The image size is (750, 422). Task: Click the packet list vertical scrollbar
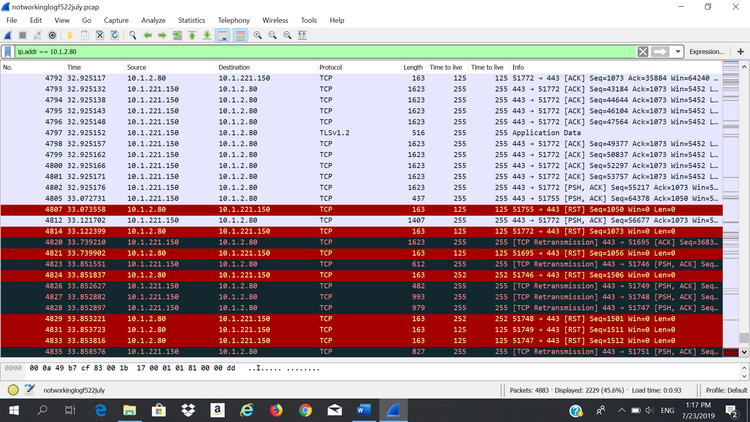743,200
